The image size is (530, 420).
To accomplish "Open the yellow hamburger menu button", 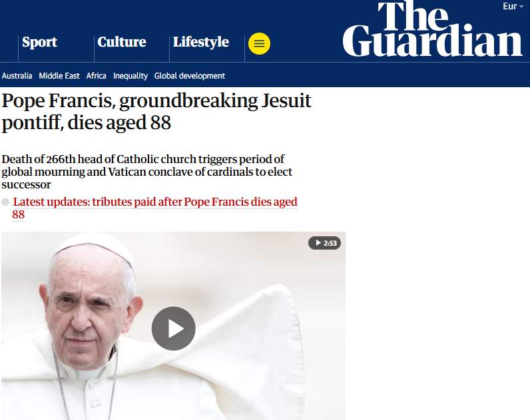I will pyautogui.click(x=259, y=43).
